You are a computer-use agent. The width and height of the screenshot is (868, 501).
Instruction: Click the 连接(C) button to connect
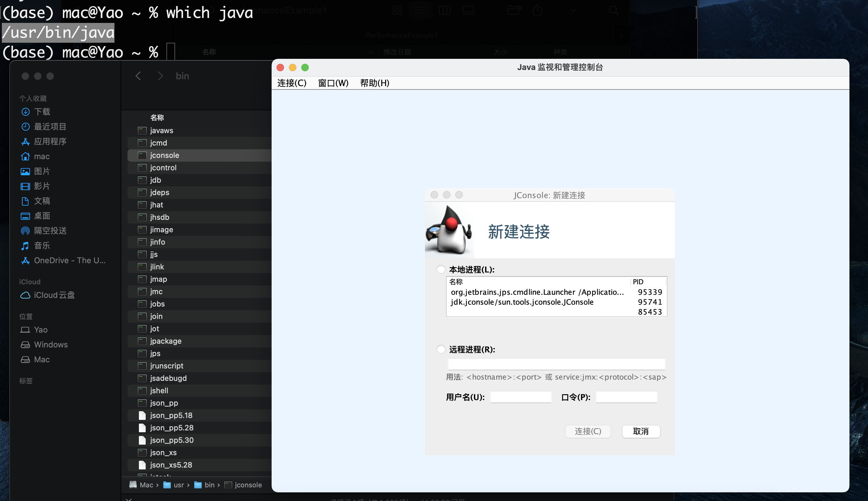pyautogui.click(x=587, y=432)
